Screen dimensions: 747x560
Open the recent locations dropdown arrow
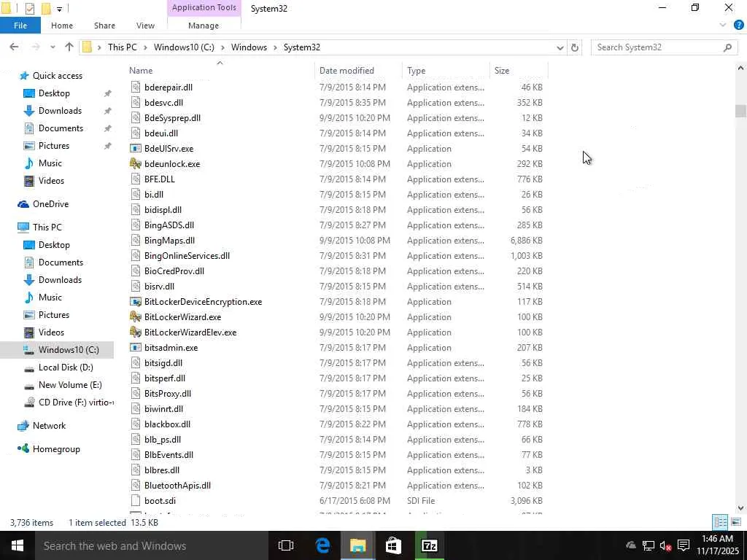coord(53,47)
